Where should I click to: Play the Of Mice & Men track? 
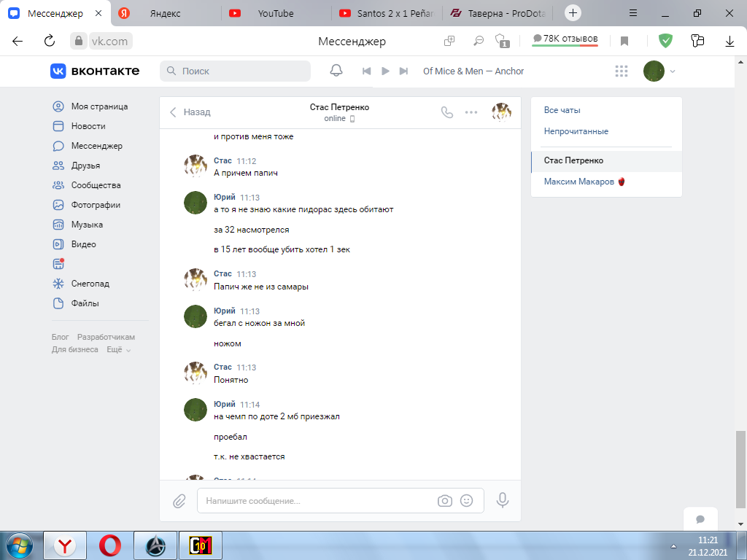tap(385, 71)
